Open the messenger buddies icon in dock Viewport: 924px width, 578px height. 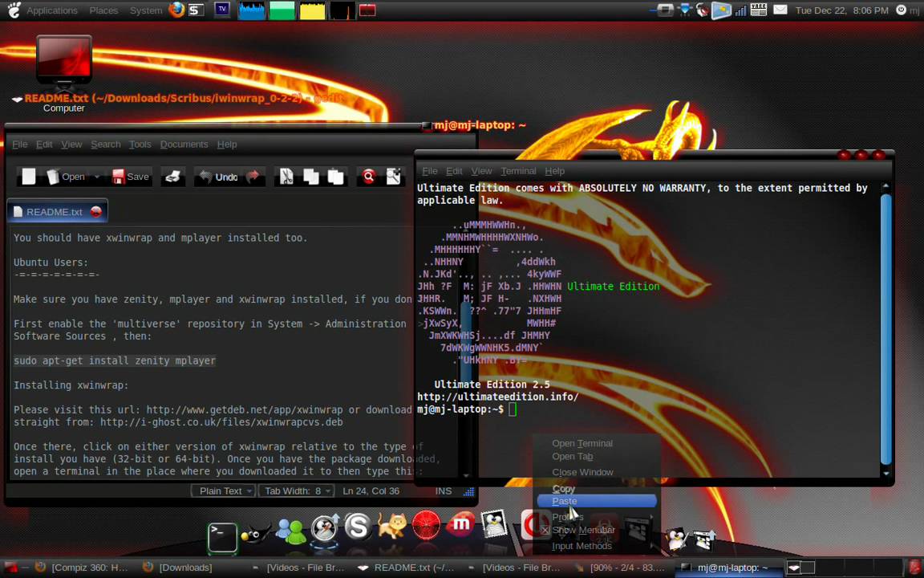pyautogui.click(x=290, y=531)
